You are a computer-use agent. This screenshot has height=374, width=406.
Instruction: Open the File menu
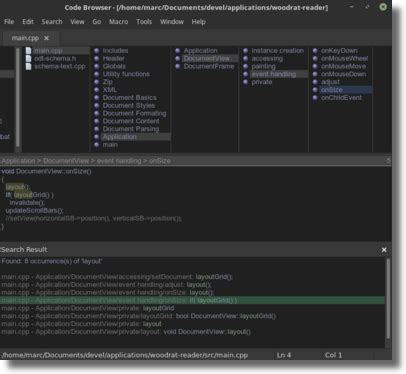click(x=9, y=22)
